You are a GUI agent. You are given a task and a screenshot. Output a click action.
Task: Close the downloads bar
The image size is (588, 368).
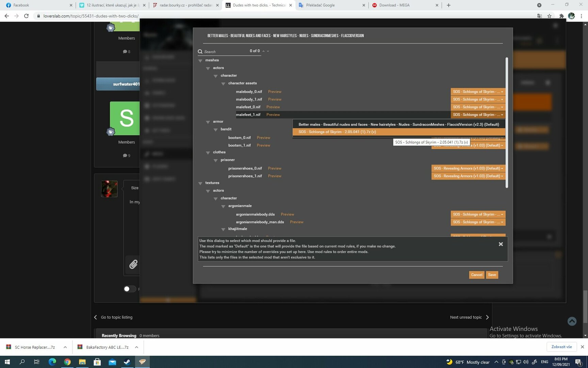582,347
